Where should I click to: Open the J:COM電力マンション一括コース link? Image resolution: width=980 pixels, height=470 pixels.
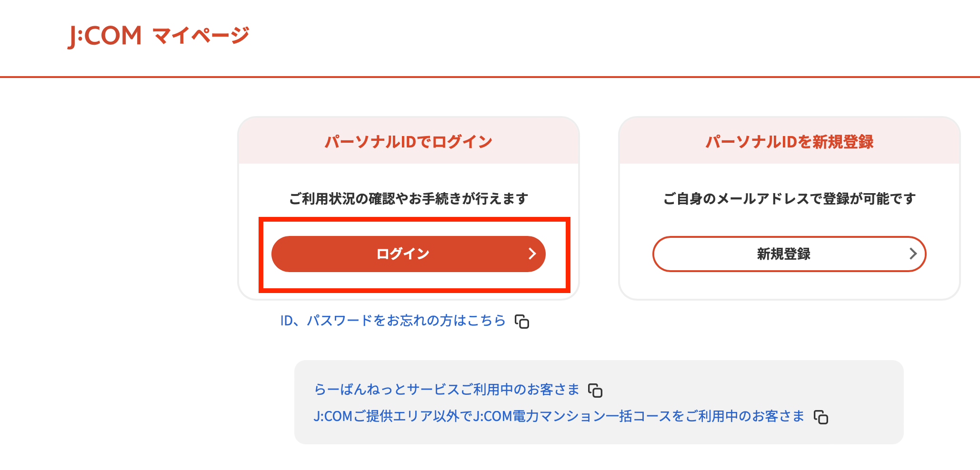coord(559,416)
